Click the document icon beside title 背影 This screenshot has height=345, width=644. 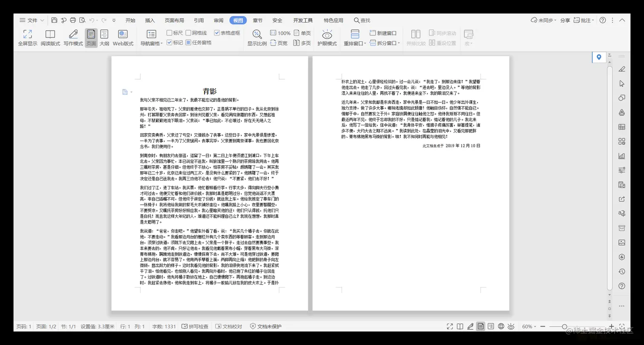[125, 92]
